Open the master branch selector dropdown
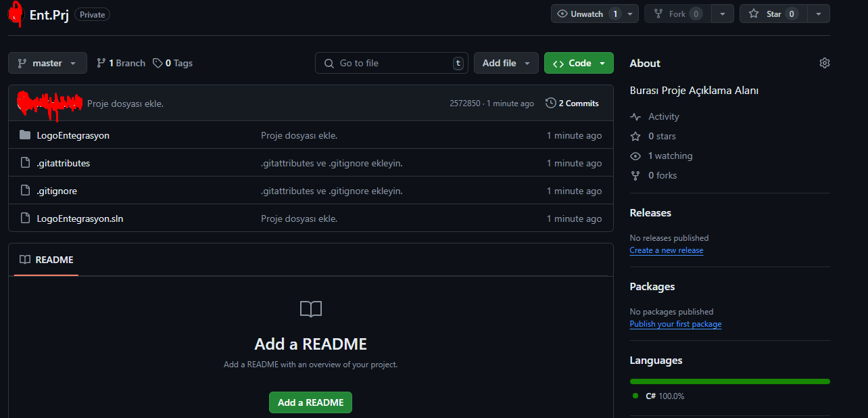 tap(47, 63)
